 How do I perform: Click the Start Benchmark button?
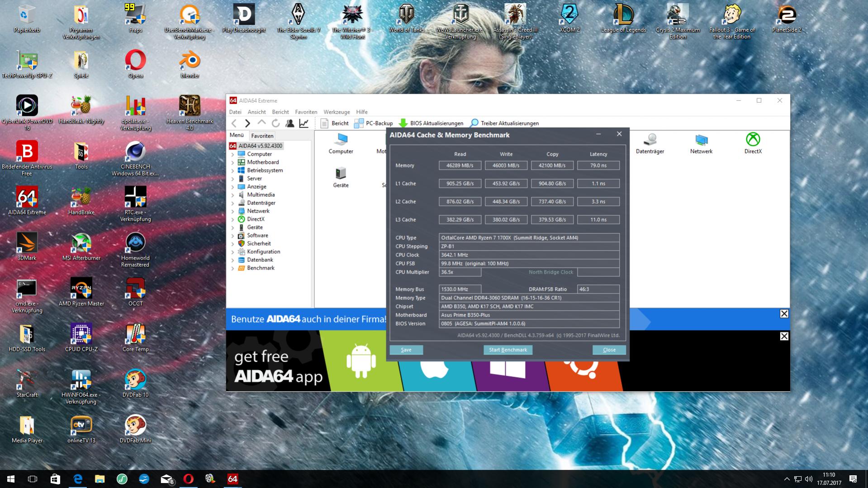pos(508,350)
